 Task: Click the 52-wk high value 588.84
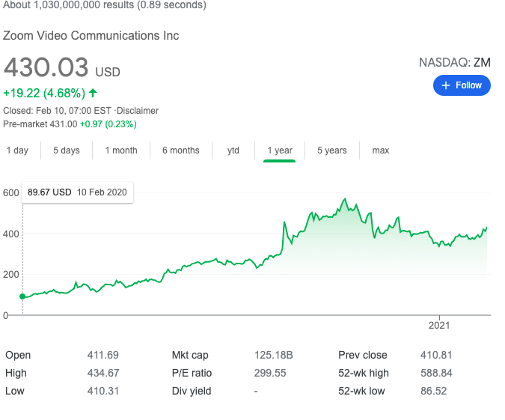436,374
